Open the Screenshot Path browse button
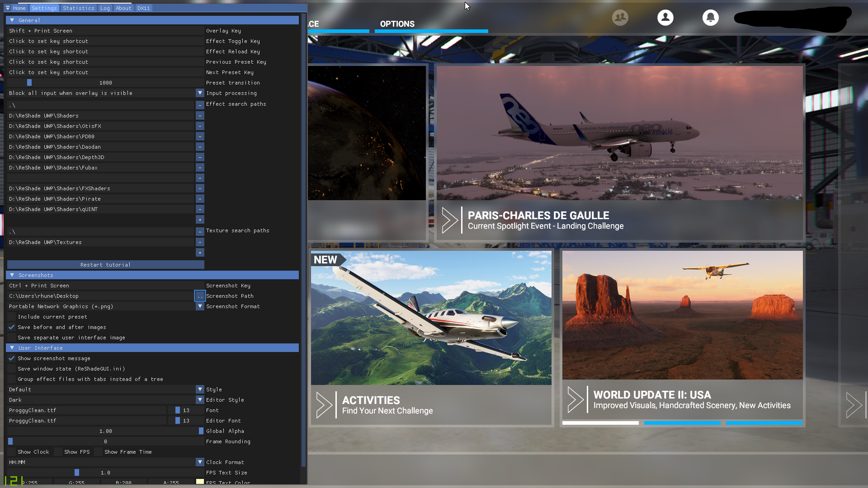The width and height of the screenshot is (868, 488). [200, 296]
